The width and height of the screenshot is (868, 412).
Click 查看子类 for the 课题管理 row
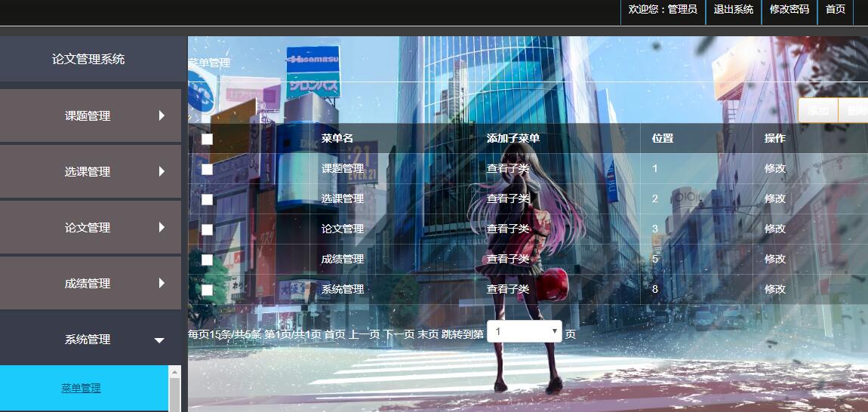tap(508, 168)
